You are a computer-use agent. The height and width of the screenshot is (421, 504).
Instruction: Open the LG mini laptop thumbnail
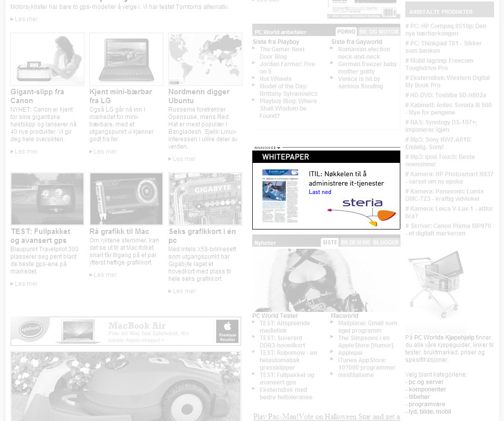click(126, 59)
